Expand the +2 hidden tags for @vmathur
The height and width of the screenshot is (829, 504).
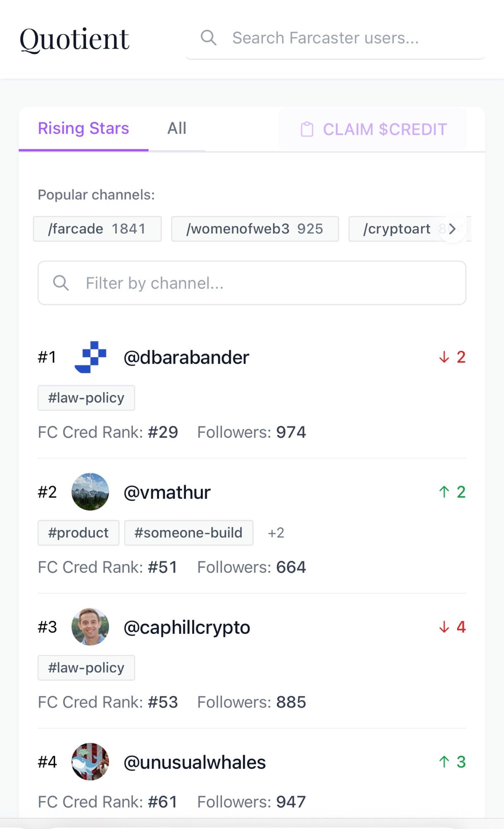click(275, 533)
